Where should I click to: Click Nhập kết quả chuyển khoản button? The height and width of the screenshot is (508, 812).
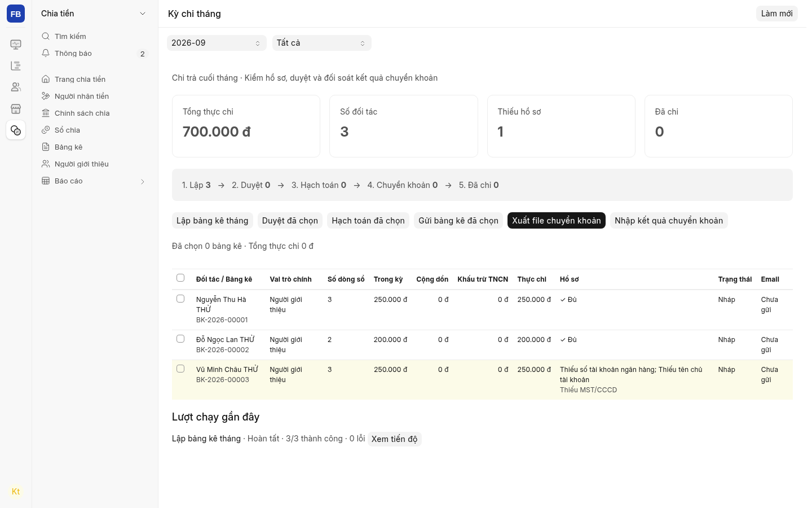click(x=669, y=221)
